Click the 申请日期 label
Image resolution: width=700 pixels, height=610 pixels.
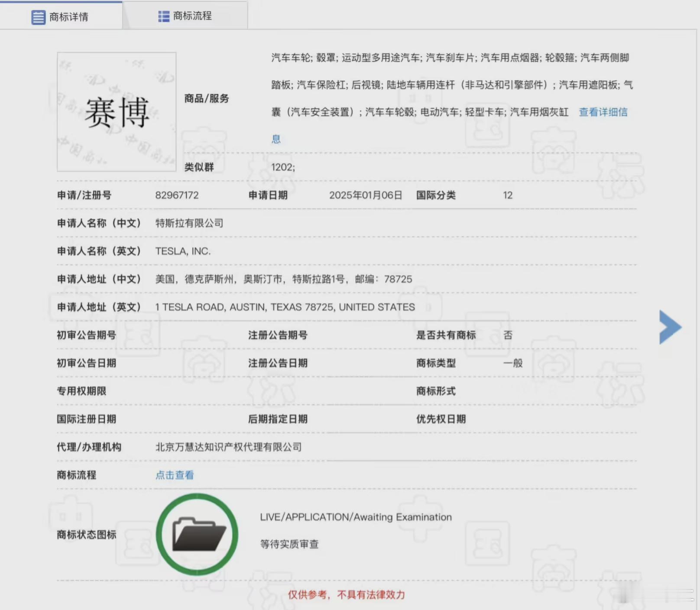[x=268, y=195]
